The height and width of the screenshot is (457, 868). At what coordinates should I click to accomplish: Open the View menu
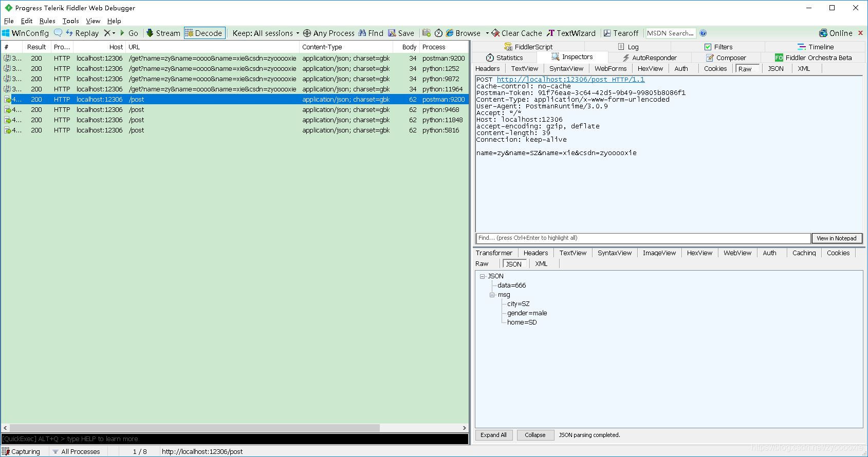(x=93, y=21)
